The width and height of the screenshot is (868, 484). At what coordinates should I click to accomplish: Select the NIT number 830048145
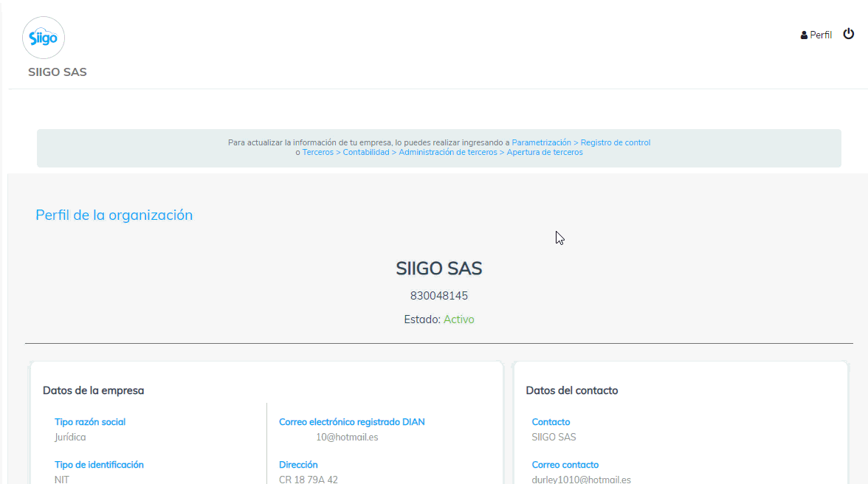pyautogui.click(x=439, y=296)
